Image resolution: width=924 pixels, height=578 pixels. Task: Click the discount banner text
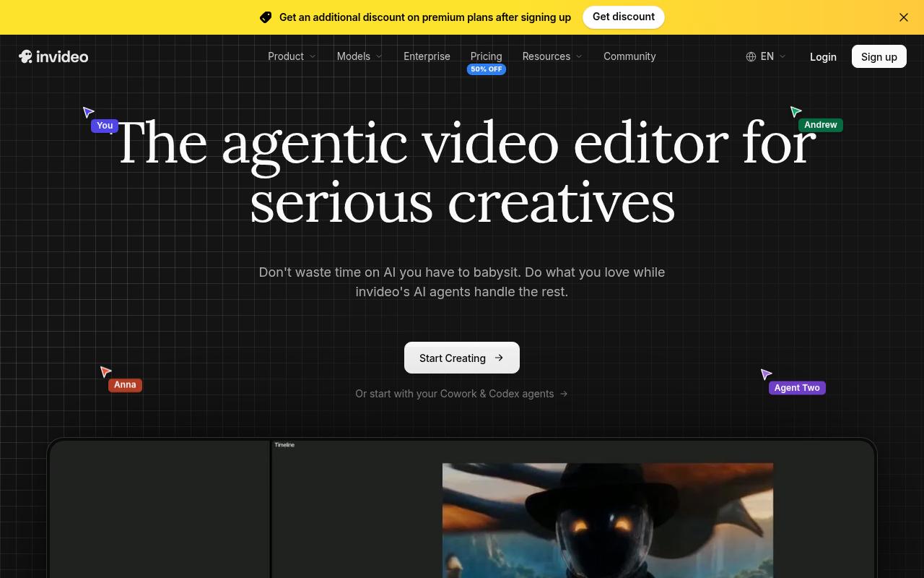(x=425, y=17)
